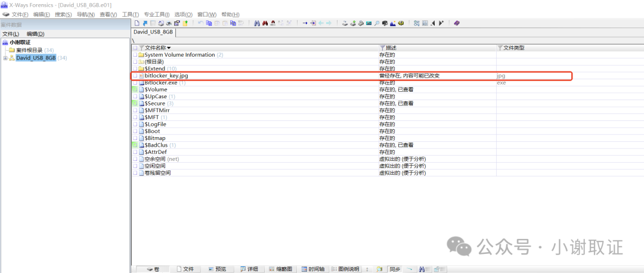Image resolution: width=644 pixels, height=273 pixels.
Task: Click the 文件名称 sort arrow
Action: click(x=169, y=48)
